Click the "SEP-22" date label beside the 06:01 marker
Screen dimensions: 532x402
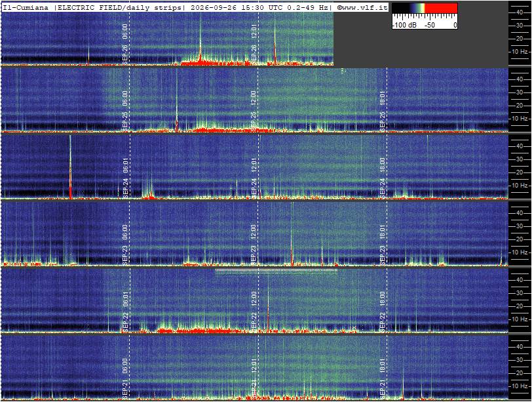pos(125,321)
